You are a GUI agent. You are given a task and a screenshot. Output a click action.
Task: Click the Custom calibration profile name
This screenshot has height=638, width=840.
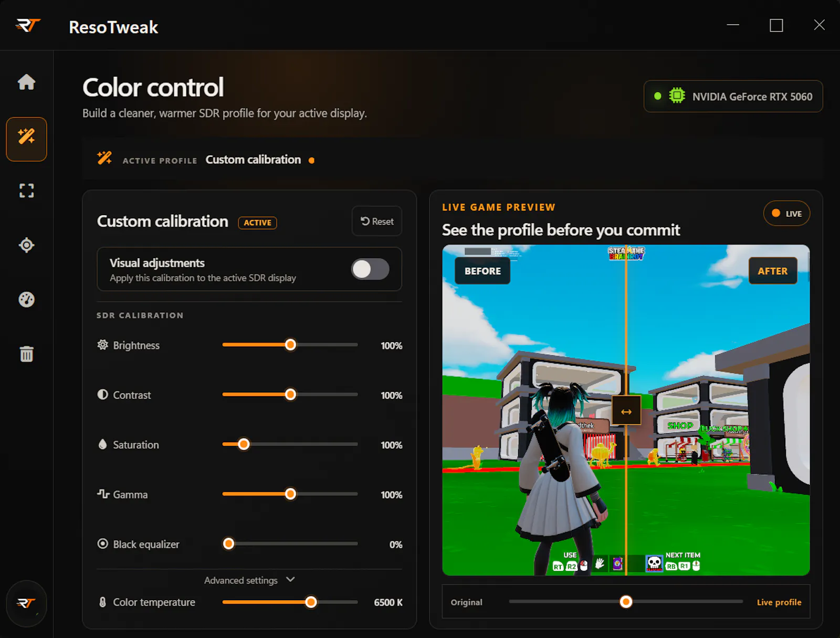[253, 159]
